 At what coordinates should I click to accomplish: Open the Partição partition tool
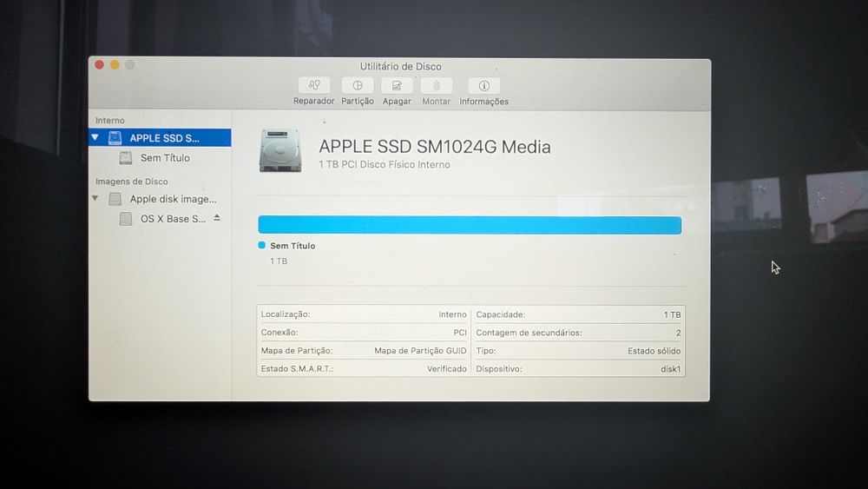click(358, 85)
